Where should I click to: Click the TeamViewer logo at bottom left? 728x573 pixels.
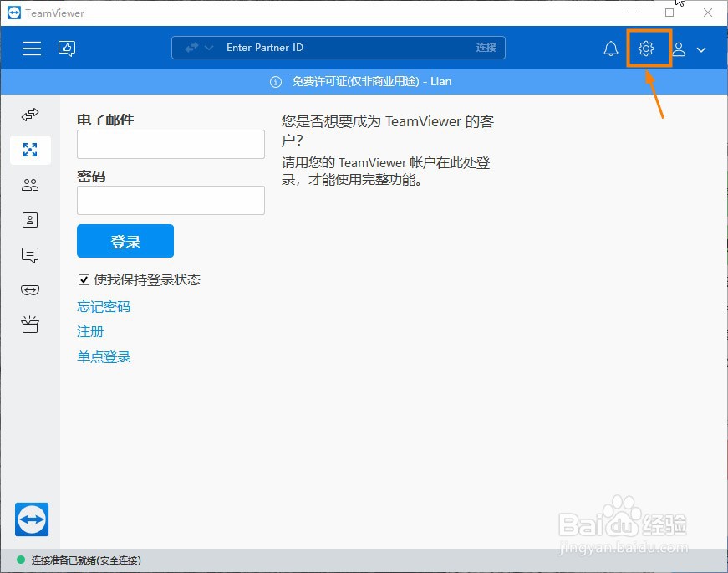pyautogui.click(x=32, y=519)
